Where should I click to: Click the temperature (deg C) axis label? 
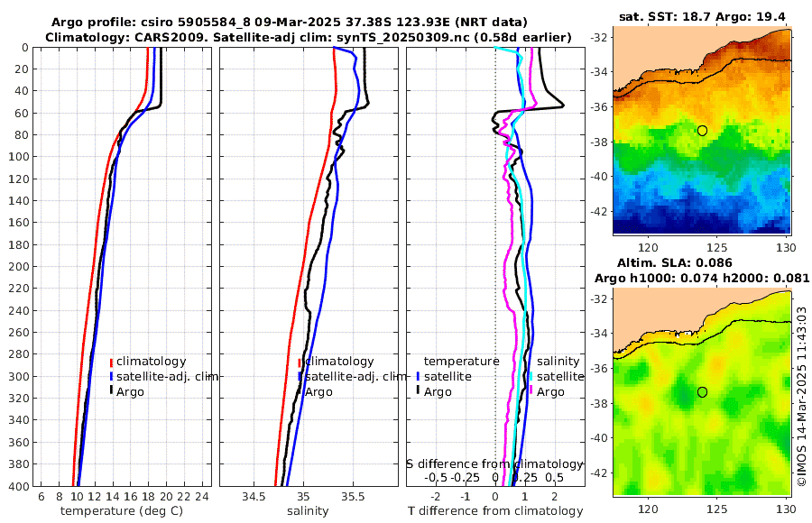(x=122, y=511)
